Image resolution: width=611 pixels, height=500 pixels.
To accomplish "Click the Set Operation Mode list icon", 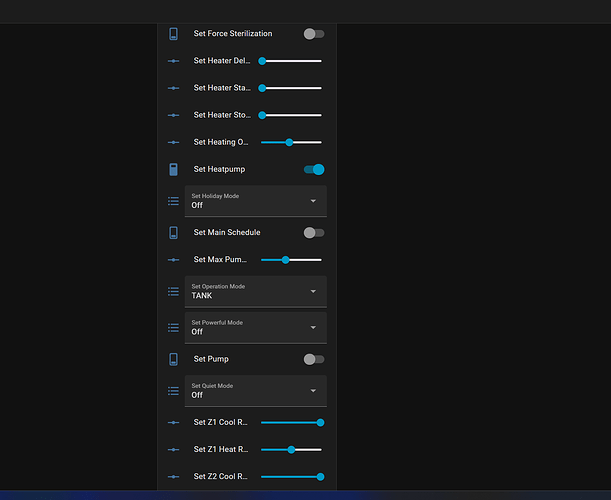I will 174,291.
